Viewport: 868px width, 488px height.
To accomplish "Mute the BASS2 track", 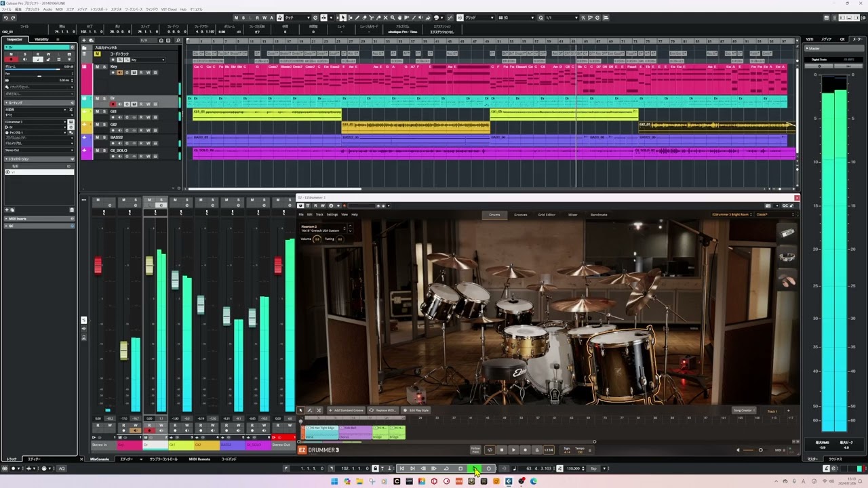I will coord(97,138).
